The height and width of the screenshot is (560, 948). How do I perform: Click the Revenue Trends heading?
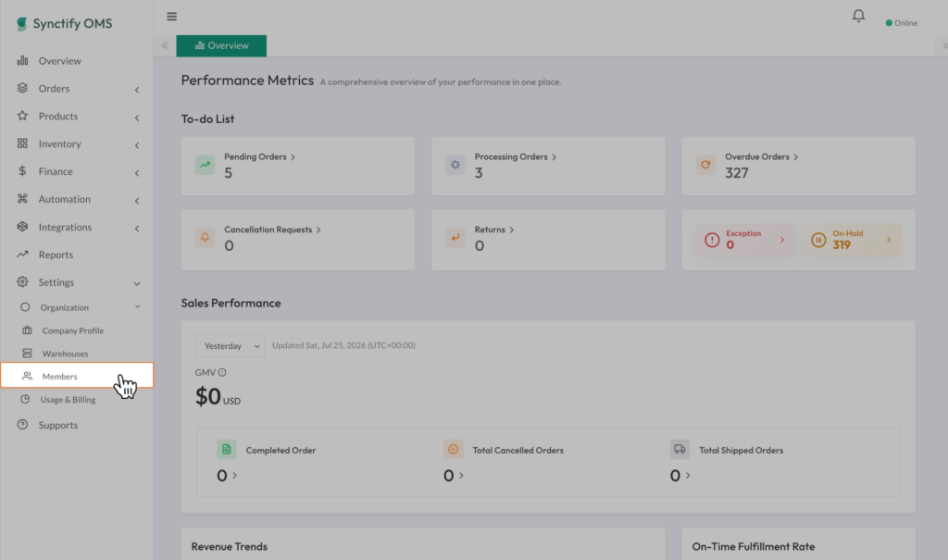(230, 546)
